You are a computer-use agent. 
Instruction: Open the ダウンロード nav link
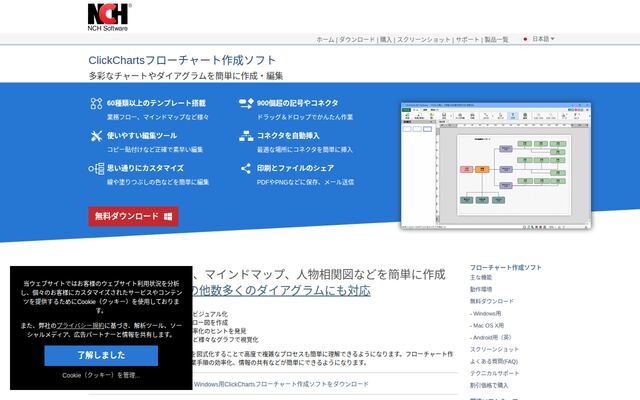click(357, 40)
